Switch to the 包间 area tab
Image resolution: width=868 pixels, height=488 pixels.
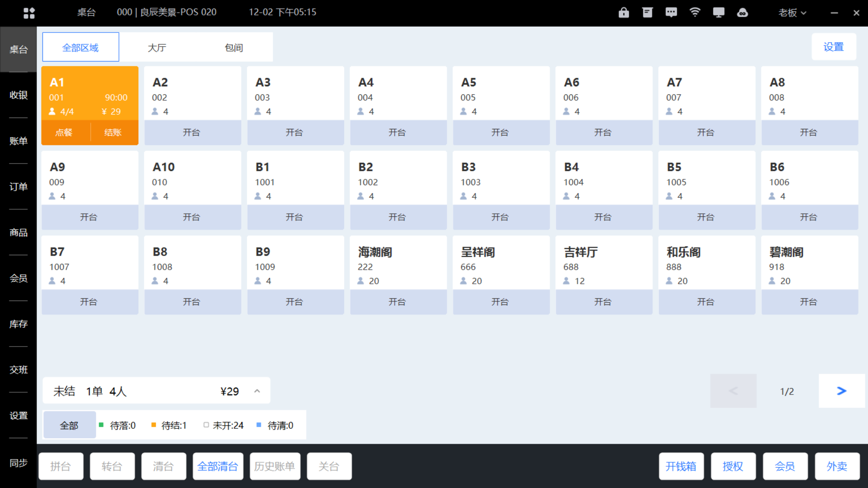pyautogui.click(x=234, y=47)
